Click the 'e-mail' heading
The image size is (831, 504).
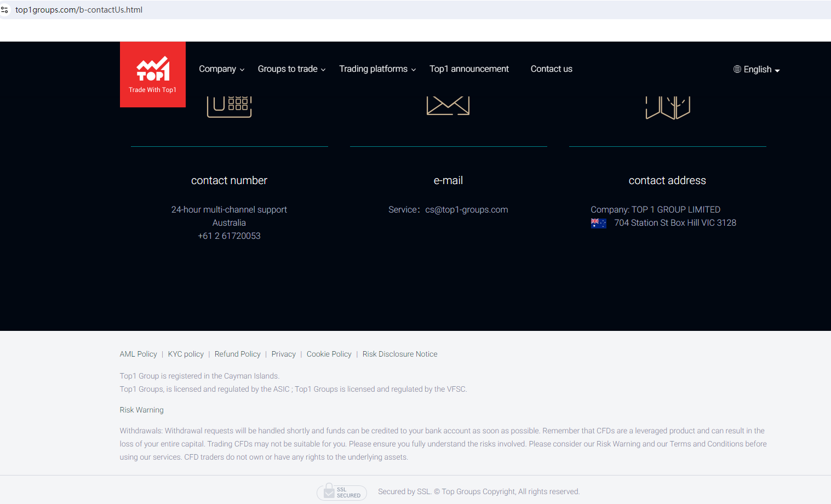[x=448, y=181]
